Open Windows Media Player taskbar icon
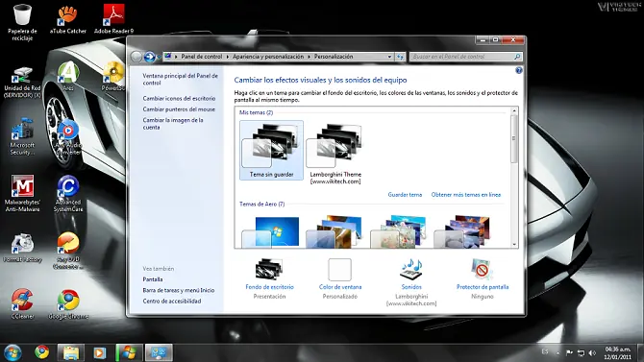Viewport: 644px width, 362px height. coord(99,352)
